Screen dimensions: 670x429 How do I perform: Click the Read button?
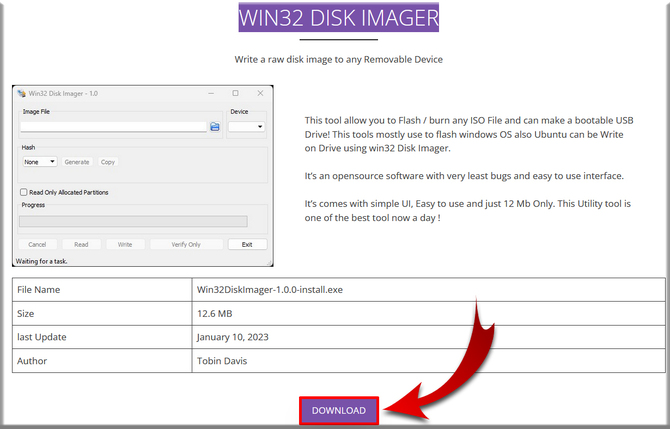(81, 244)
